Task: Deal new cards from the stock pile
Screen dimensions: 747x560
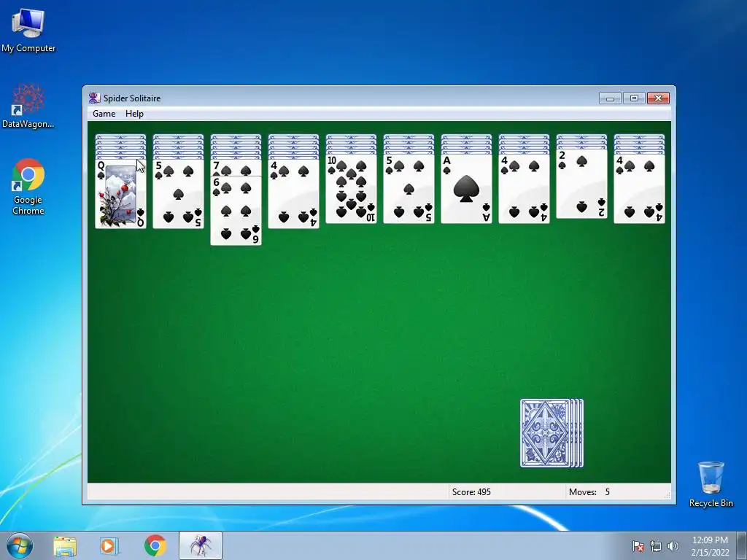Action: (551, 433)
